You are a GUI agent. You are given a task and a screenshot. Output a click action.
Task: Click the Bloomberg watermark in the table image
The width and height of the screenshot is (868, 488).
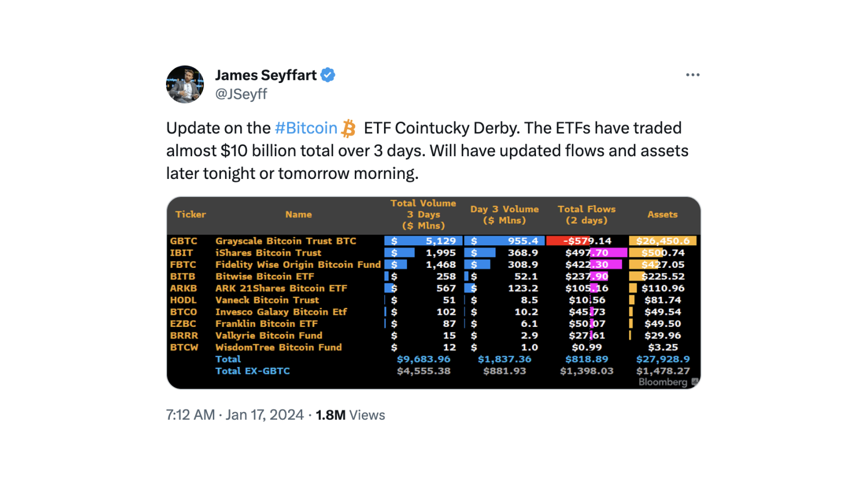click(663, 382)
